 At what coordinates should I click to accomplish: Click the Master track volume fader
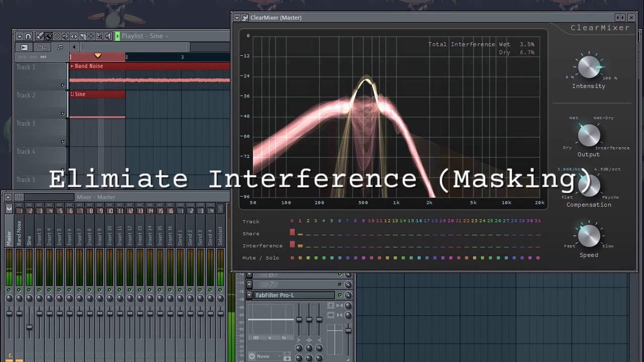[9, 313]
